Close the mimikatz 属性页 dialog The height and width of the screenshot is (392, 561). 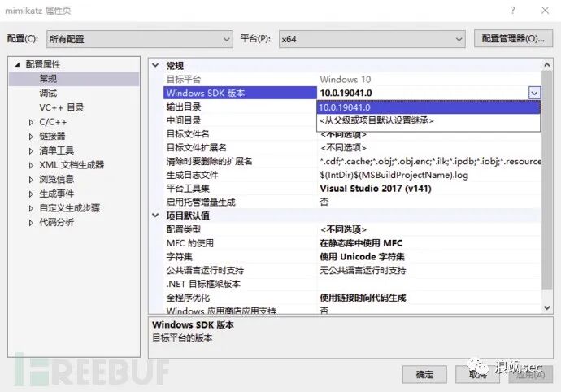545,11
